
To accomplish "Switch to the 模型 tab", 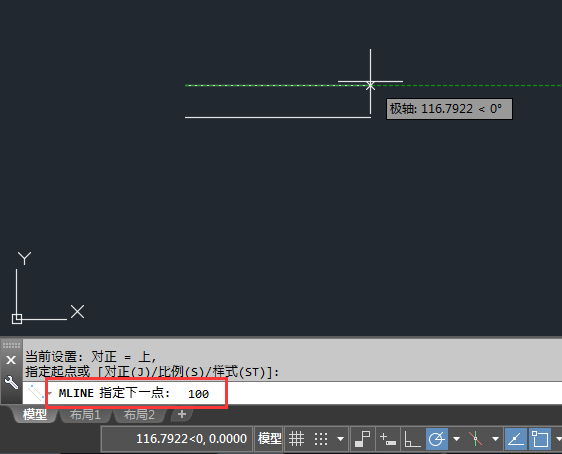I will 35,415.
